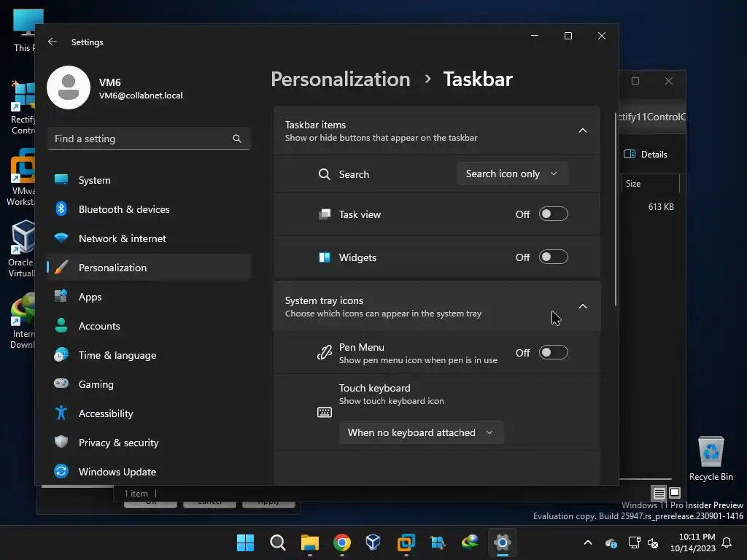
Task: Open Internet Download Manager from taskbar
Action: pyautogui.click(x=470, y=542)
